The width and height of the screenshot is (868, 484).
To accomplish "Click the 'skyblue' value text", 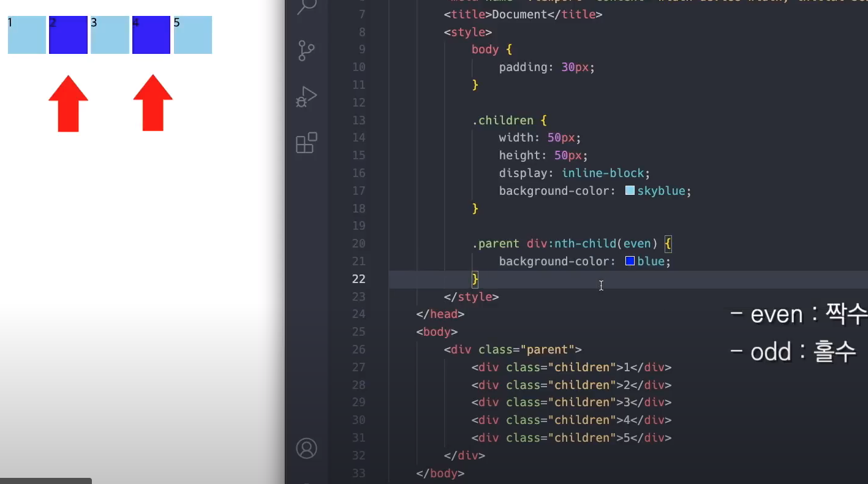I will coord(661,191).
